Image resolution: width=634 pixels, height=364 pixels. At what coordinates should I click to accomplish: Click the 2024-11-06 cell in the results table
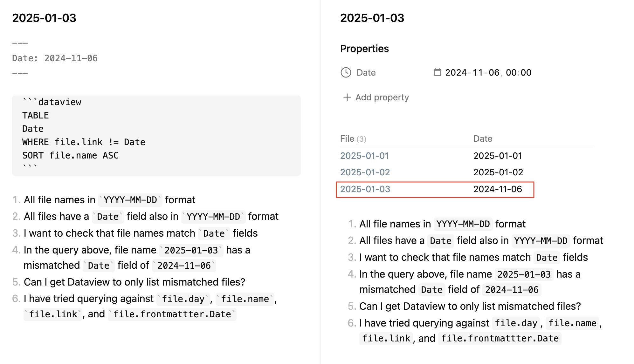[498, 189]
